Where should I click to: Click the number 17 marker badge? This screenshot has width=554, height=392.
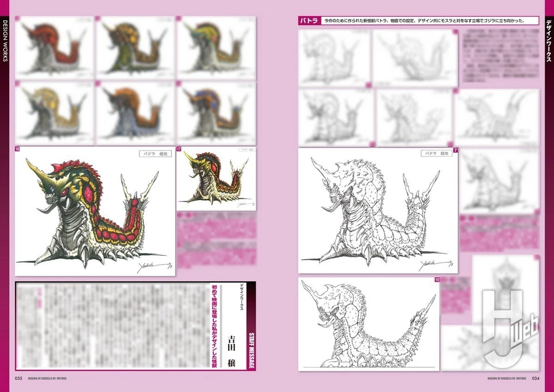pyautogui.click(x=179, y=149)
